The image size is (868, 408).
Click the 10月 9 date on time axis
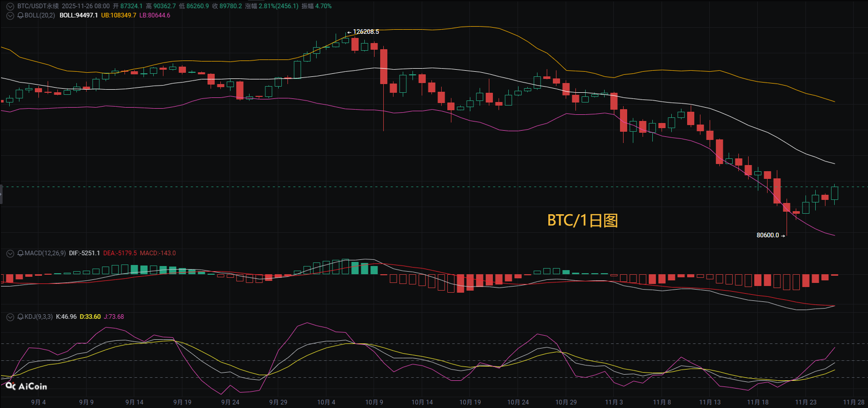[374, 402]
